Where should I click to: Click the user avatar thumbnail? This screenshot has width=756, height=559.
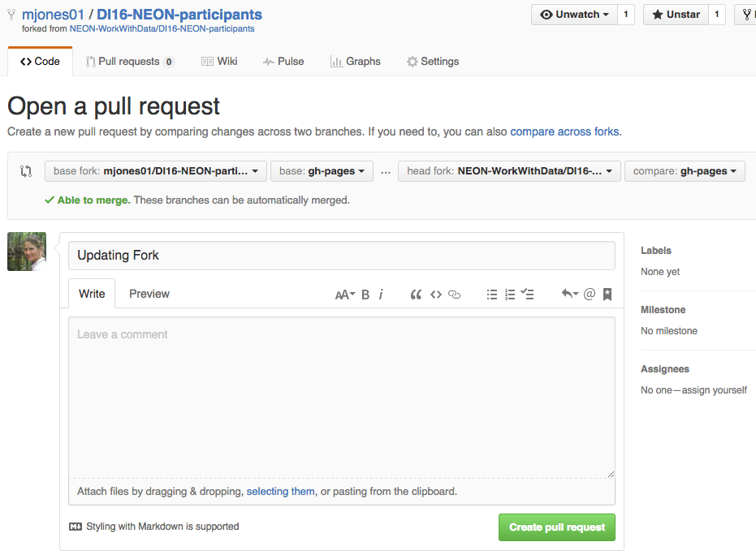pos(27,252)
